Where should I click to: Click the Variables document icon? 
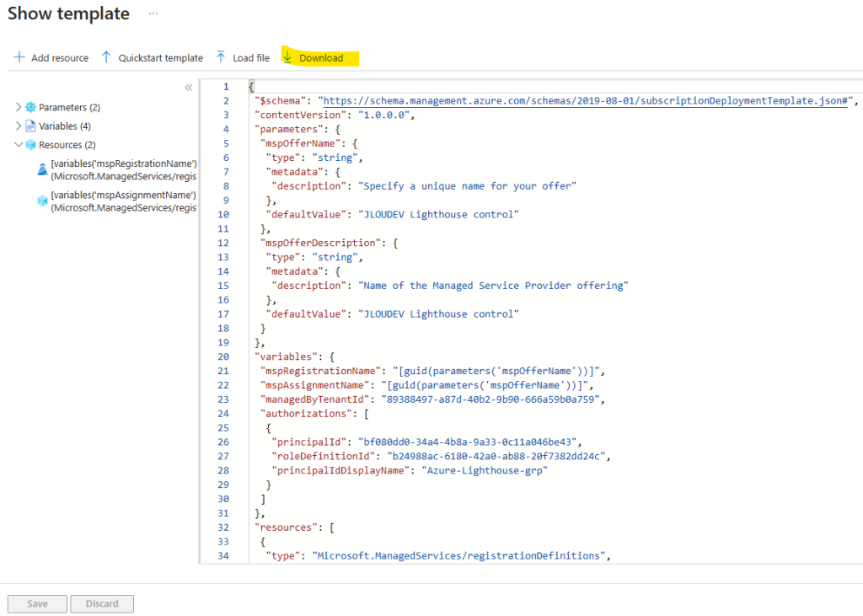(31, 126)
